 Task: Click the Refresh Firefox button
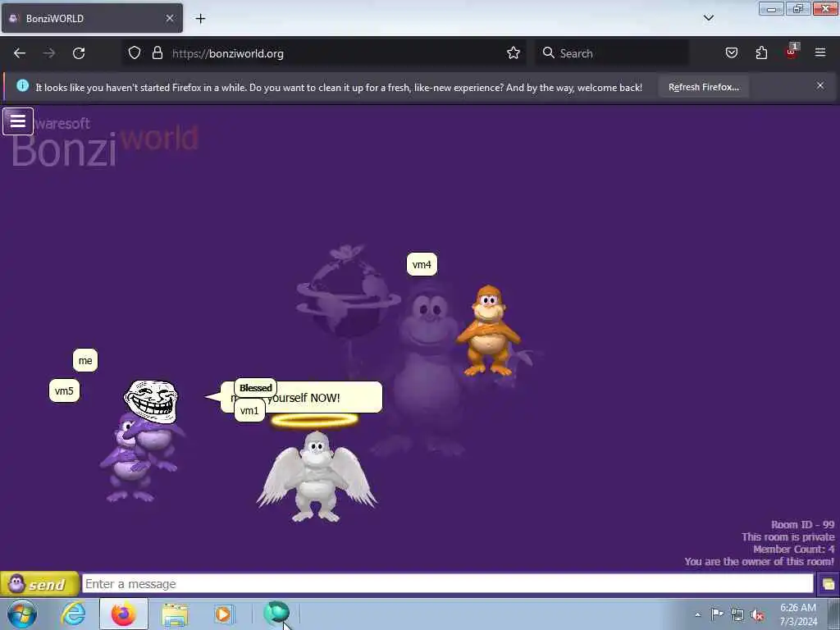click(703, 87)
